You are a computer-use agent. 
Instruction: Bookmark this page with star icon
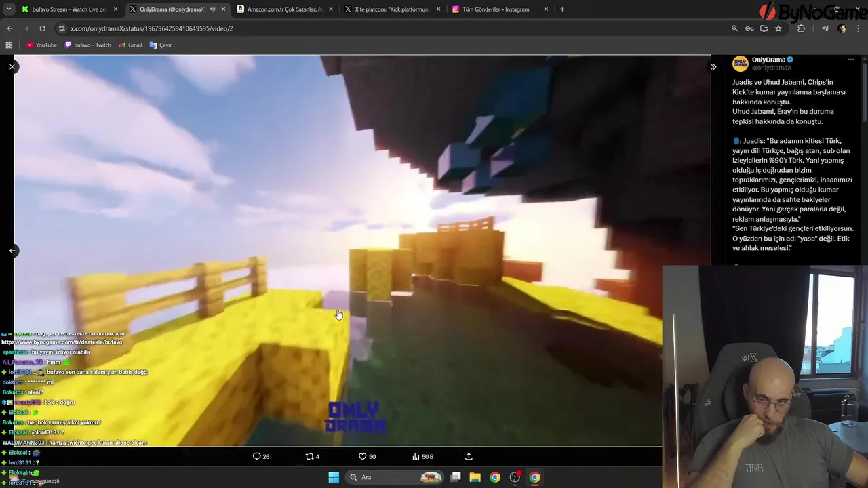pos(778,28)
